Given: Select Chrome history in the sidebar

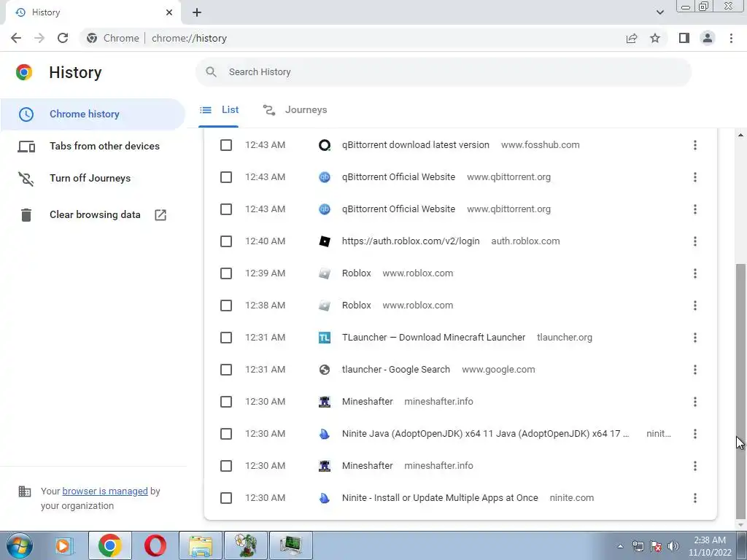Looking at the screenshot, I should click(93, 114).
